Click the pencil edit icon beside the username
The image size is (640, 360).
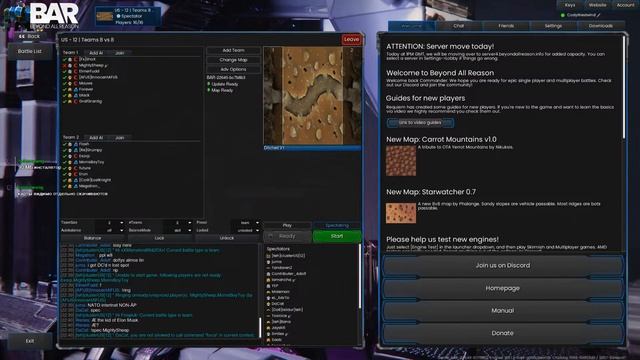[x=598, y=15]
